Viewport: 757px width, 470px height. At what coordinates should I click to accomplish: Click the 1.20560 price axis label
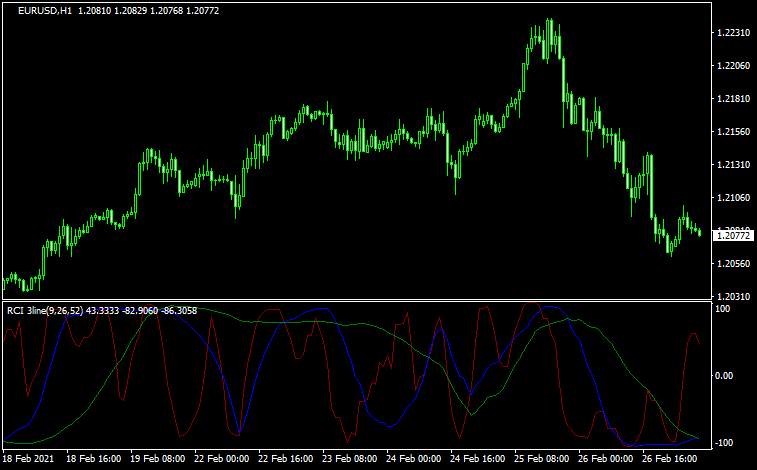click(734, 264)
